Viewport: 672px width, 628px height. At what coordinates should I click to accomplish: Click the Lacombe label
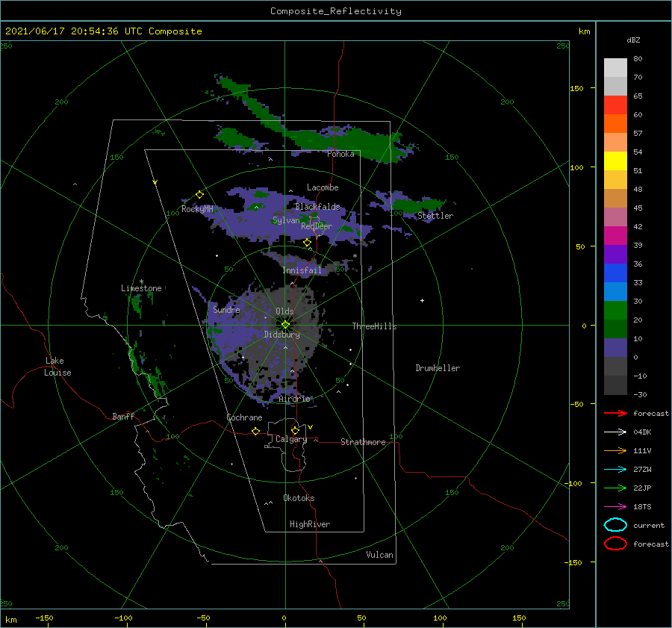coord(323,187)
